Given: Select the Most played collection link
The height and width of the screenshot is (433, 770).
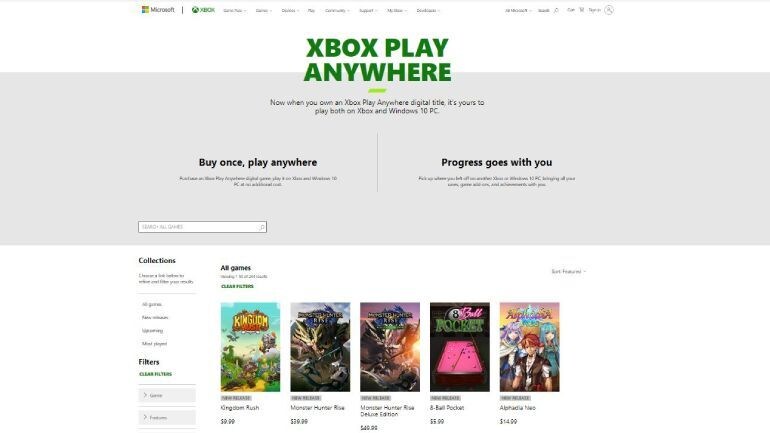Looking at the screenshot, I should pos(154,344).
